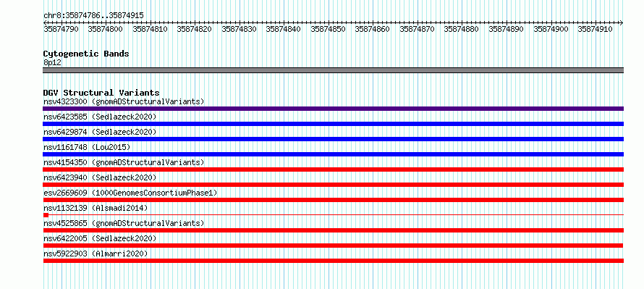Click ruler position 35874850

coord(328,29)
